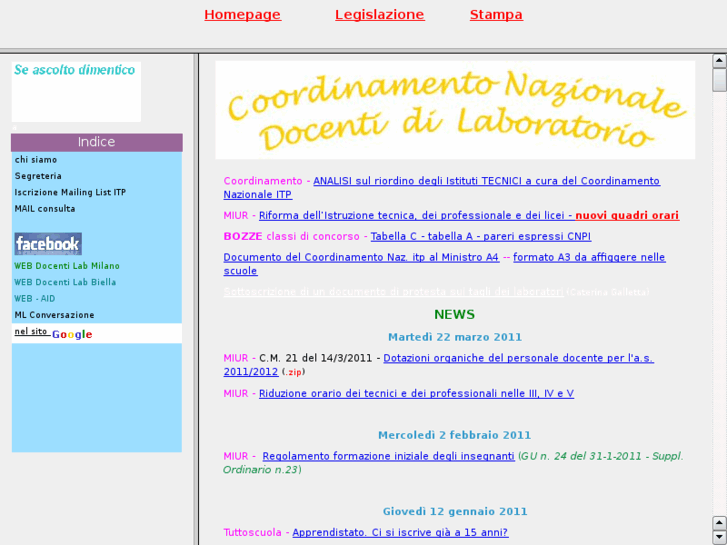Click 'nuovi quadri orari' red link
Viewport: 727px width, 545px height.
[x=627, y=215]
